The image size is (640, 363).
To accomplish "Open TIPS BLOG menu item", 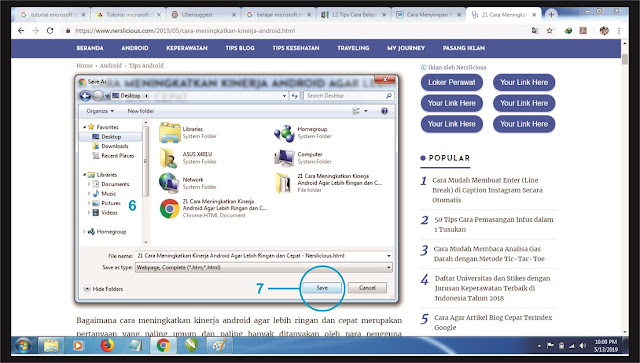I will pos(240,48).
